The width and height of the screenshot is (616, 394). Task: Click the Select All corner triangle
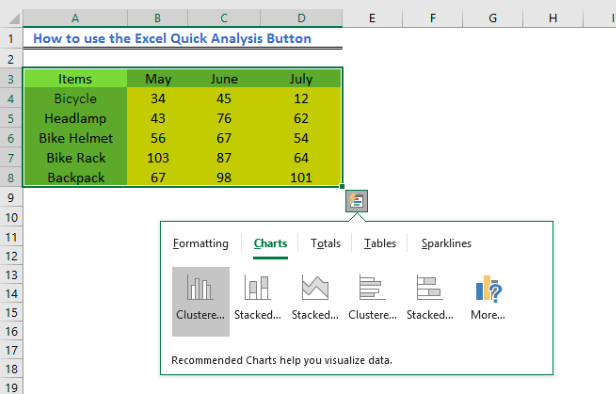pyautogui.click(x=14, y=18)
